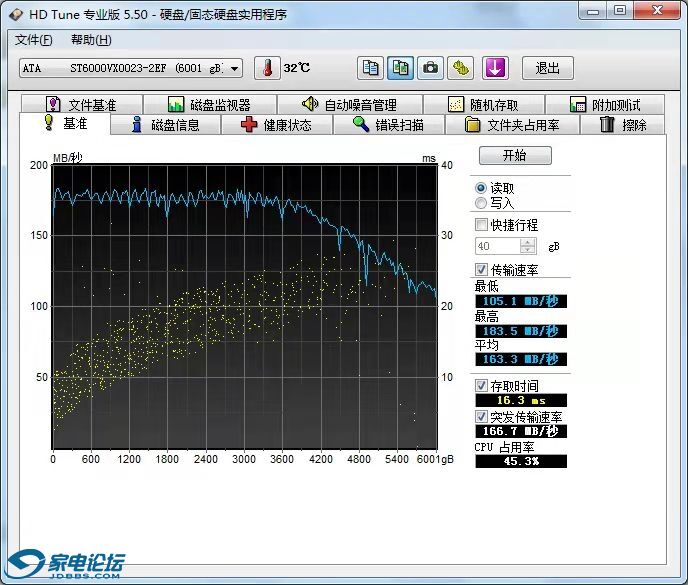Viewport: 688px width, 585px height.
Task: Select the 写入 write radio button
Action: [x=481, y=203]
